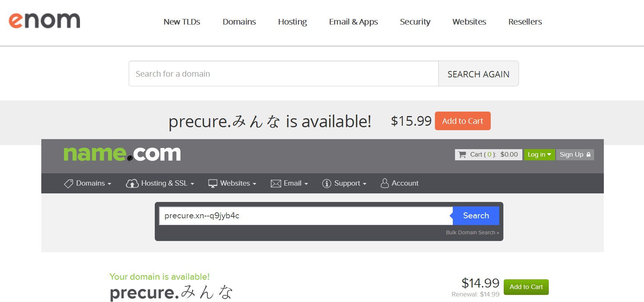Click the blue Search button
The height and width of the screenshot is (302, 644).
[476, 216]
